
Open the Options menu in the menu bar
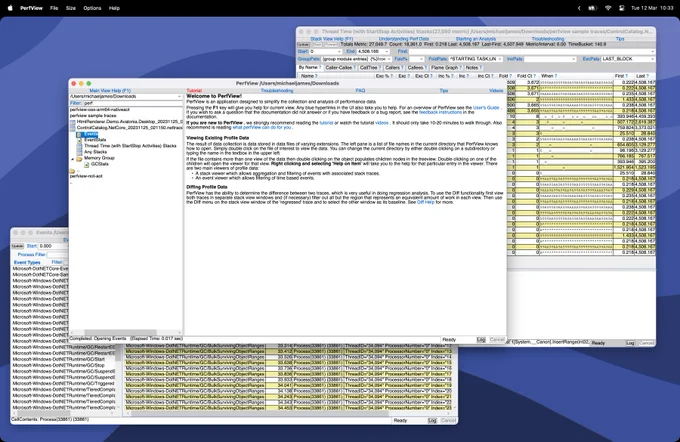click(92, 8)
